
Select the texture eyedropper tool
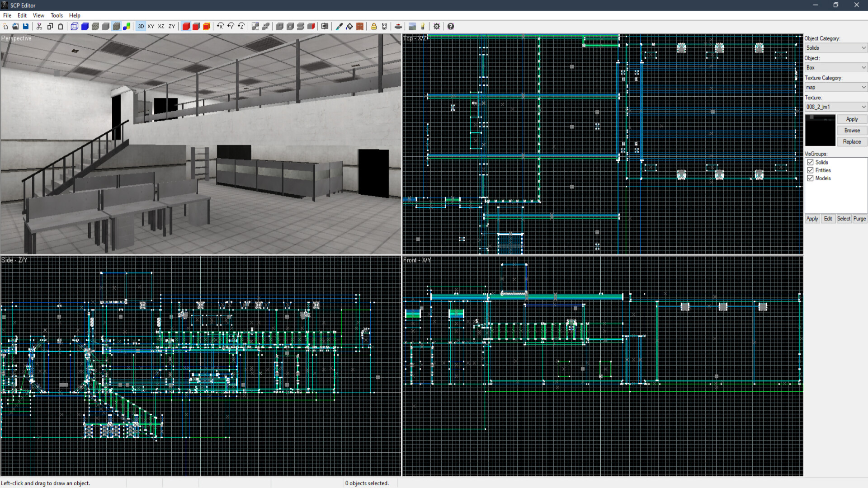(340, 26)
